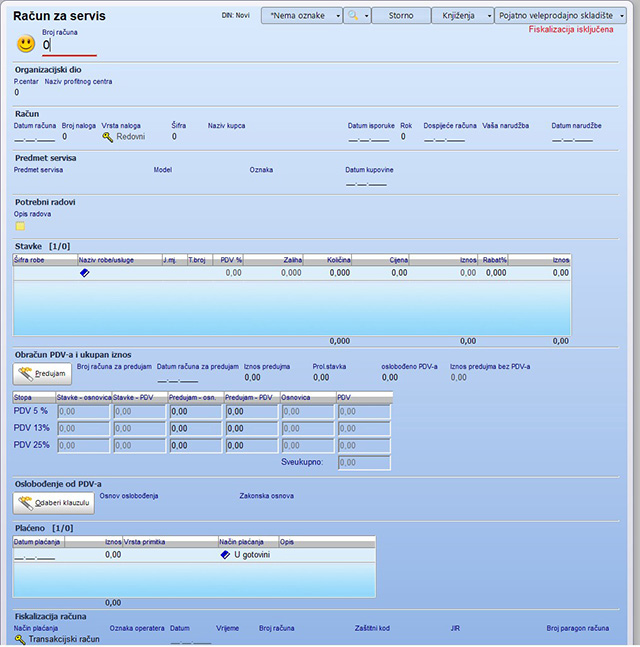Click the PDV % column header in Stavke
Viewport: 640px width, 647px height.
(228, 260)
